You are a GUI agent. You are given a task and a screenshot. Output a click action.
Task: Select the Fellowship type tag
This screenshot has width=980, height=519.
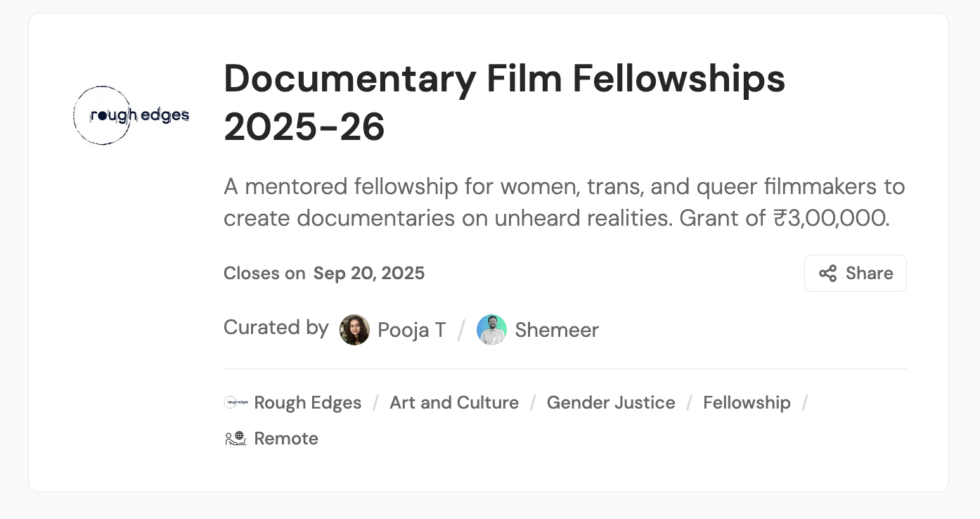click(x=746, y=403)
